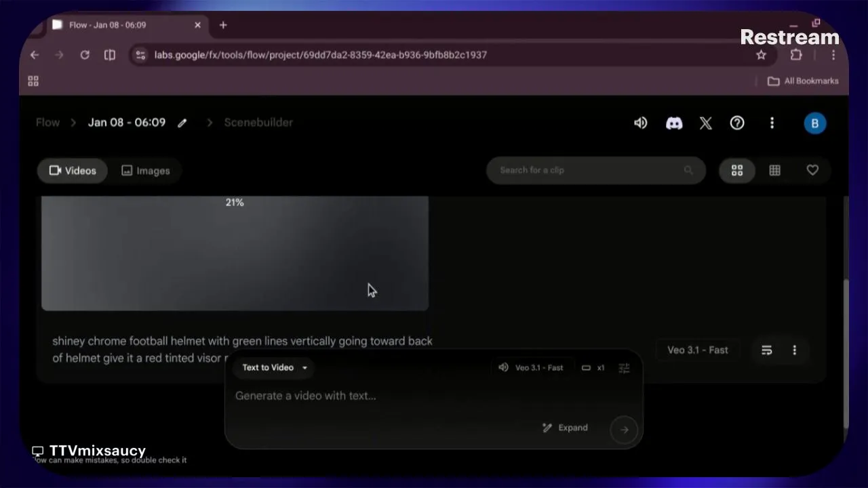Open the Chrome three-dot menu
This screenshot has width=868, height=488.
click(x=833, y=55)
